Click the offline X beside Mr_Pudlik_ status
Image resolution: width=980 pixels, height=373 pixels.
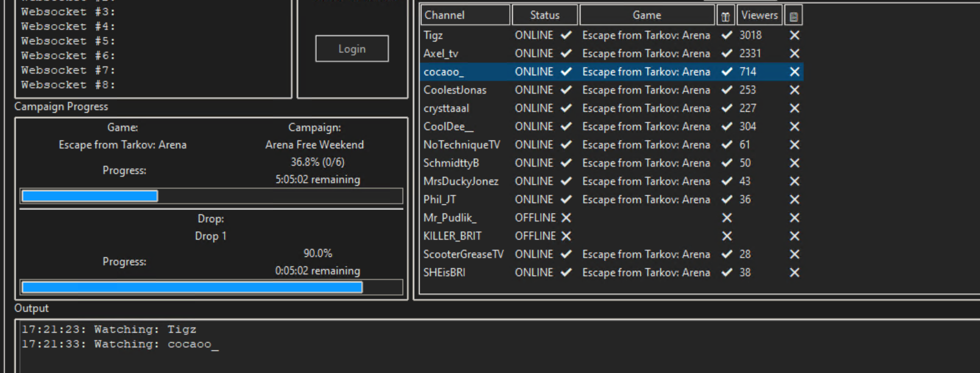(x=566, y=218)
